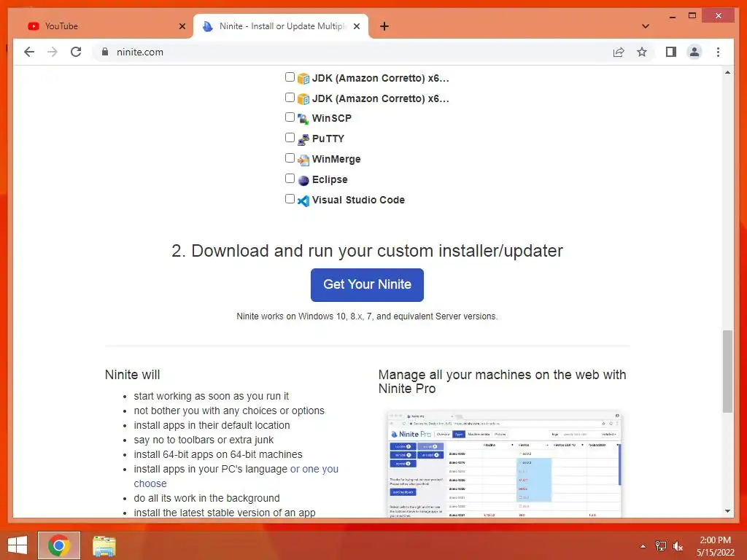Click the Get Your Ninite button

(x=367, y=285)
